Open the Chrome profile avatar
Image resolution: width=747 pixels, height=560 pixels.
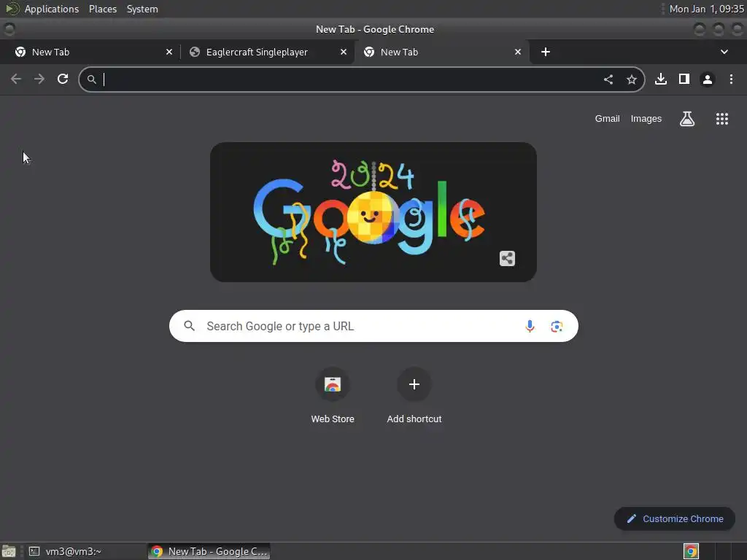[708, 79]
